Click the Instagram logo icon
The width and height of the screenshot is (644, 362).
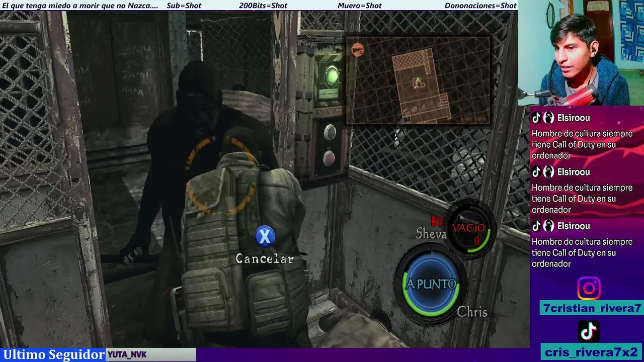[589, 289]
